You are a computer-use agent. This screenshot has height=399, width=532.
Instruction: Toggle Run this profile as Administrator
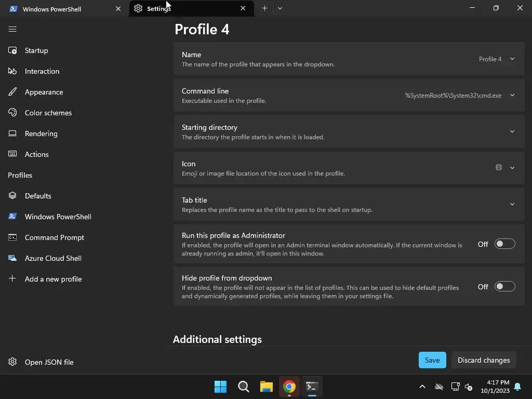(505, 244)
